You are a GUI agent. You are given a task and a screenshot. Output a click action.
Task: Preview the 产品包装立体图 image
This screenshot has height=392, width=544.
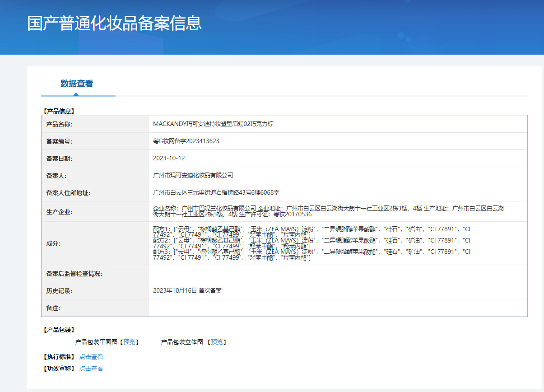pyautogui.click(x=217, y=342)
